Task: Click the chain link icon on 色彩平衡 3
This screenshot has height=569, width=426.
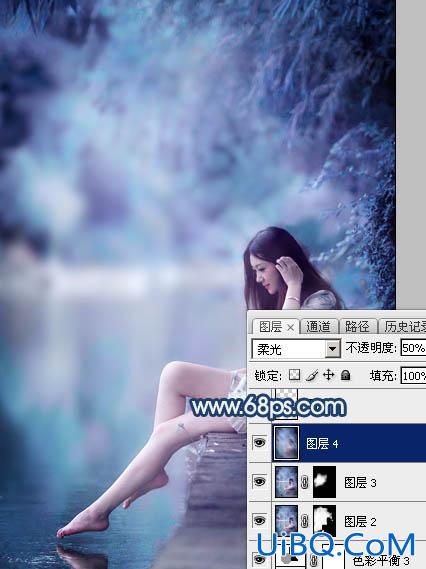Action: [314, 560]
